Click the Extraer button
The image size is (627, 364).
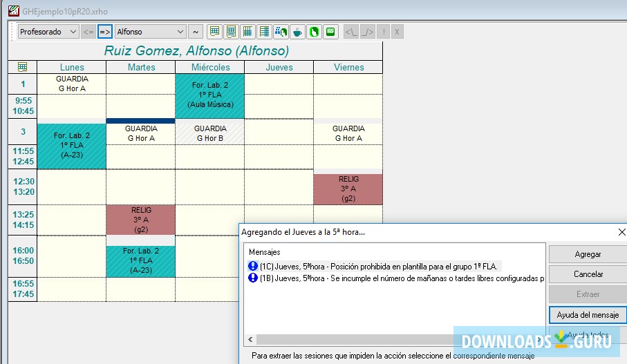coord(588,294)
